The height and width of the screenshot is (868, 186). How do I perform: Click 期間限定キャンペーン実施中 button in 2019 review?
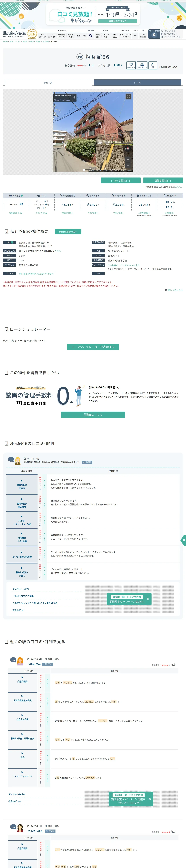coord(129,599)
